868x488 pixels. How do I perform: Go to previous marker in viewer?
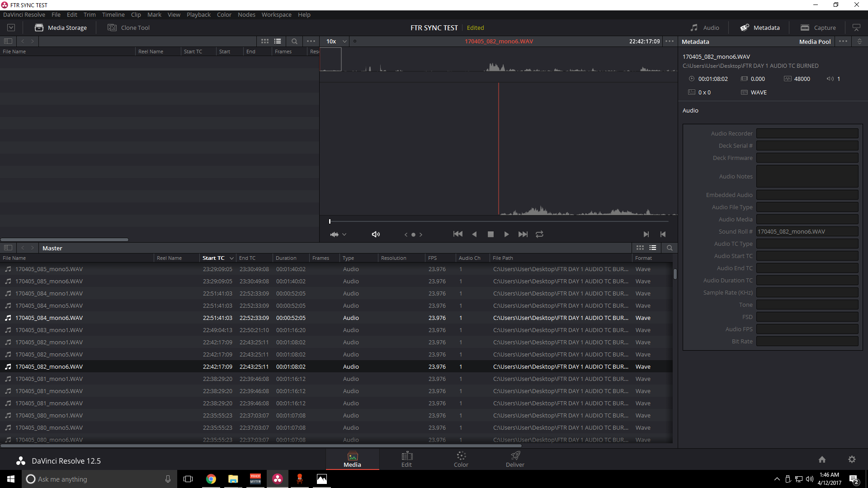406,235
